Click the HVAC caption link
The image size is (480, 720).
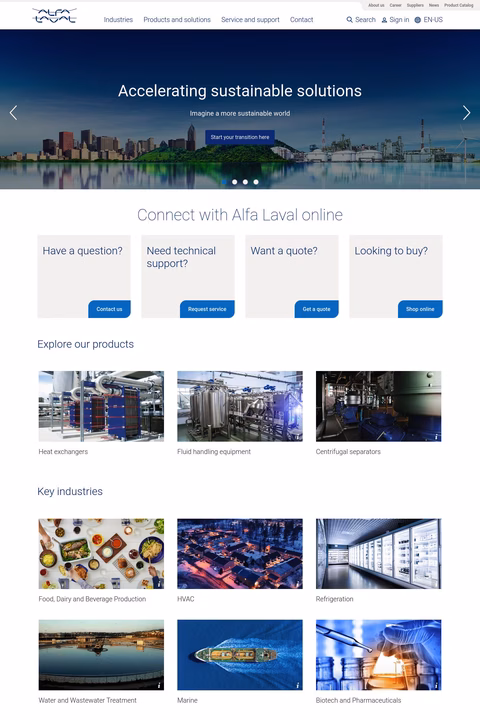[x=186, y=599]
